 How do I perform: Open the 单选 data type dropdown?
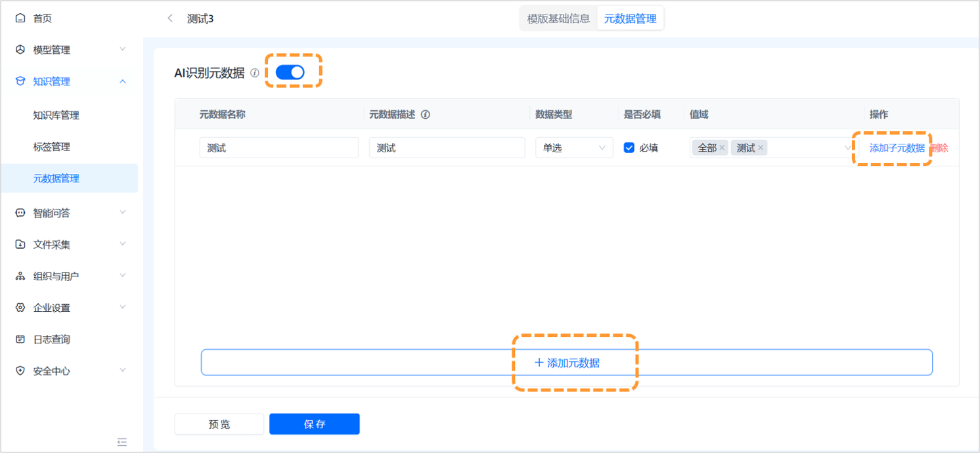click(574, 147)
